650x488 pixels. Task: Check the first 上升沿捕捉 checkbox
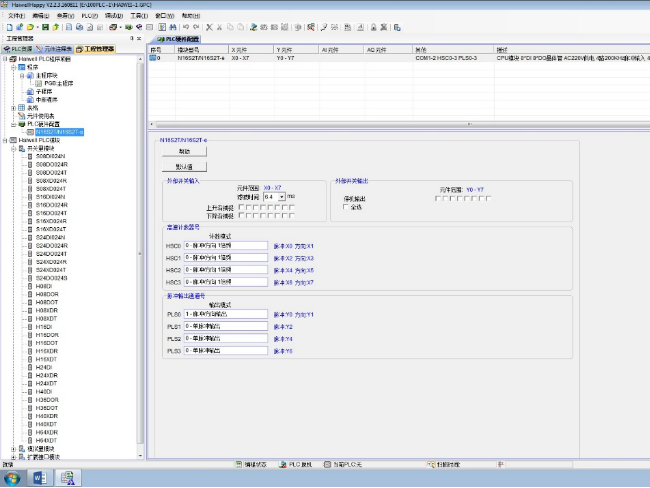(x=241, y=207)
